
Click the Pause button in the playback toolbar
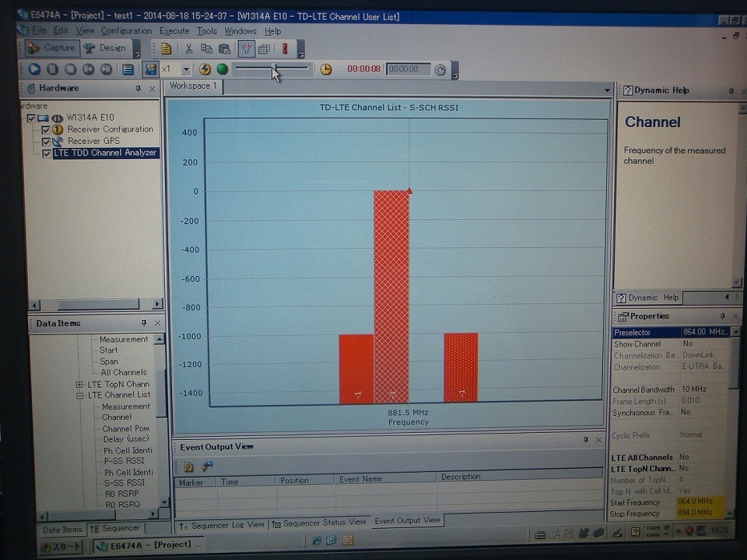(x=52, y=70)
